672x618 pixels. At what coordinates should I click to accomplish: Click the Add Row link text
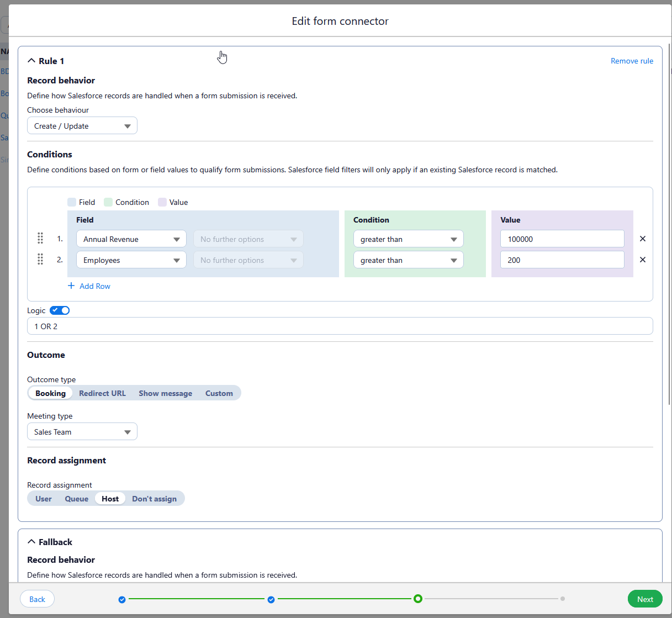(95, 286)
